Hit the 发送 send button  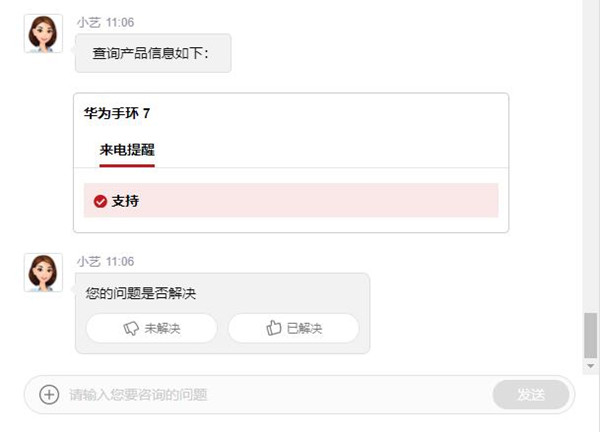click(x=530, y=394)
